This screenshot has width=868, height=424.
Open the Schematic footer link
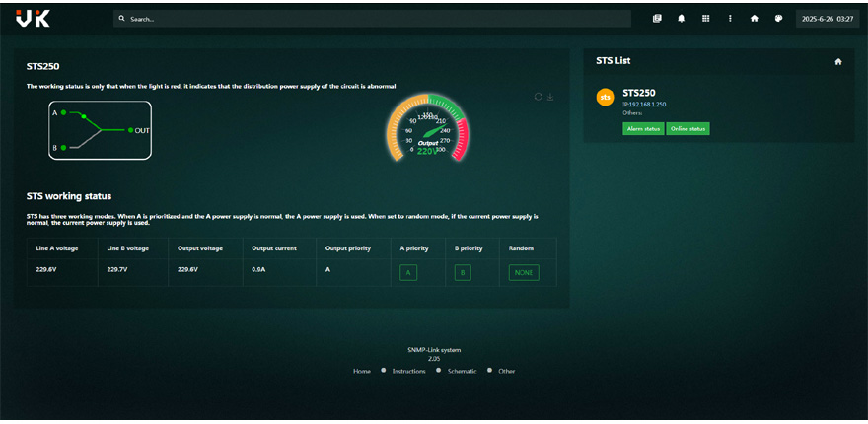[462, 372]
